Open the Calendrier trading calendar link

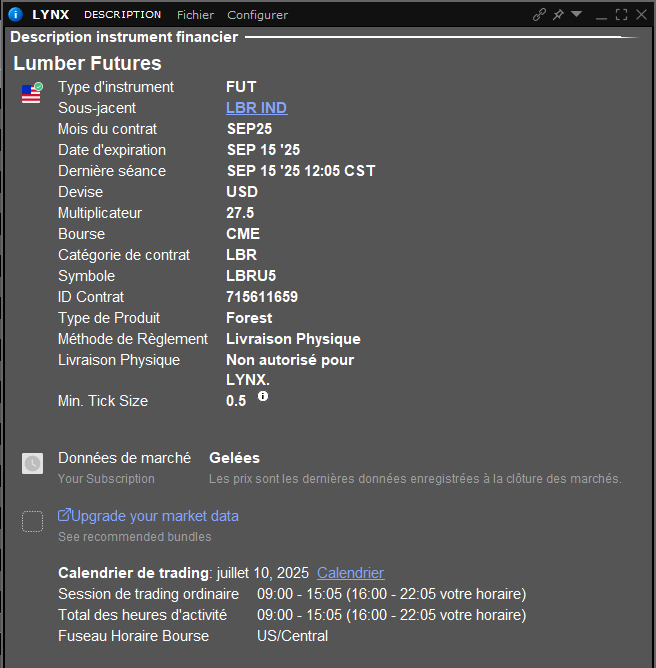click(350, 573)
